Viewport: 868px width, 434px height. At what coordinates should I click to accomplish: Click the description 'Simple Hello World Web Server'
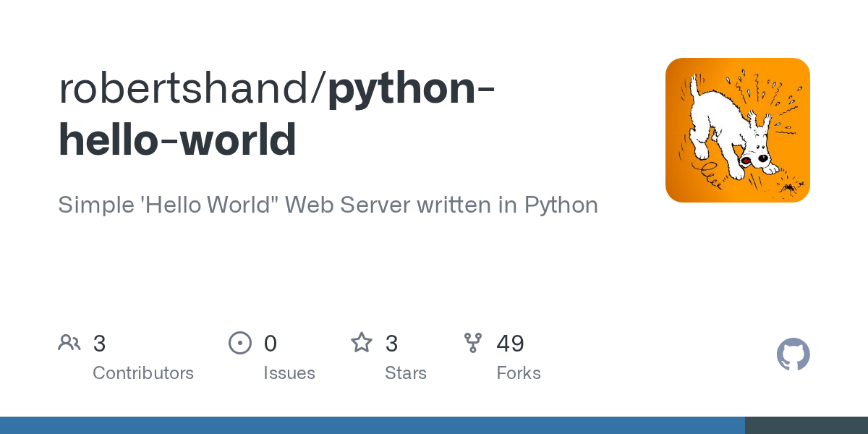click(x=328, y=205)
